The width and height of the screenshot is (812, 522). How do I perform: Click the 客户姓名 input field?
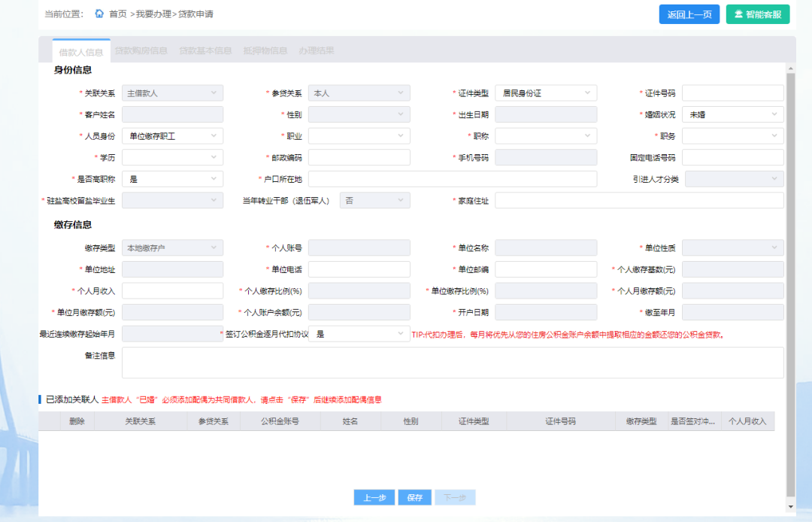[x=172, y=114]
